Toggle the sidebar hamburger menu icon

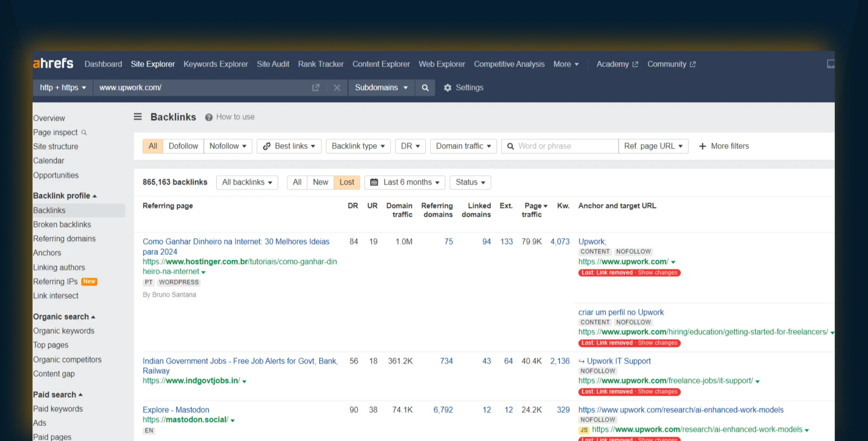[138, 117]
